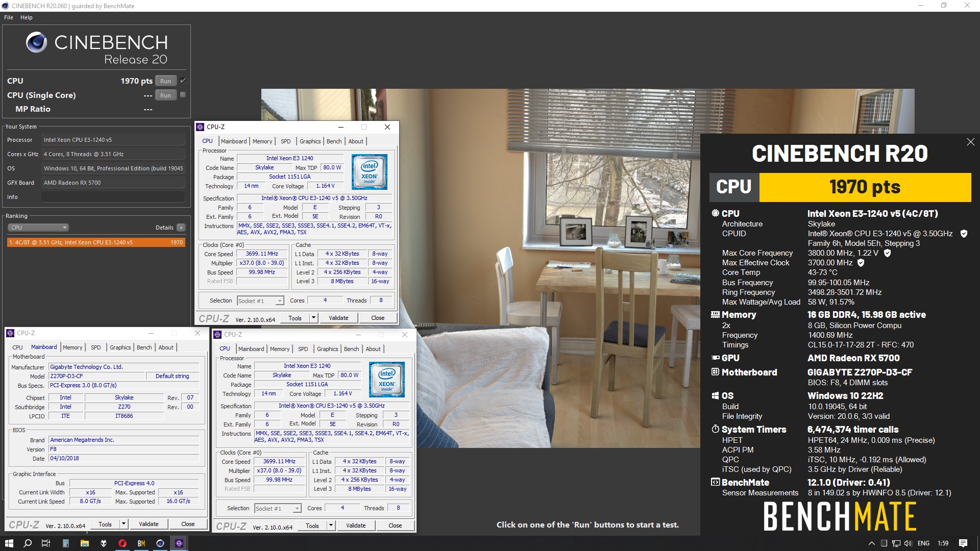Close the BenchMate result panel with X

970,142
